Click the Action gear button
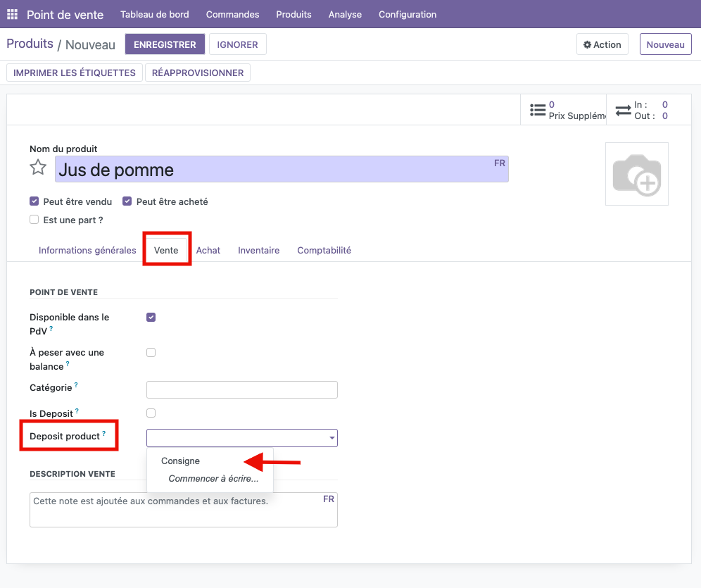 [602, 44]
